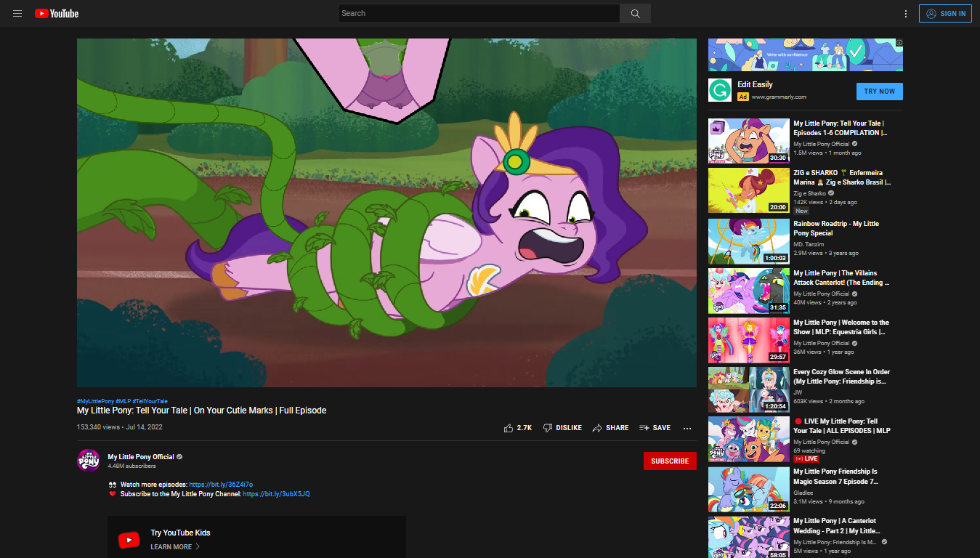Viewport: 980px width, 558px height.
Task: Open more actions ellipsis below video
Action: point(687,428)
